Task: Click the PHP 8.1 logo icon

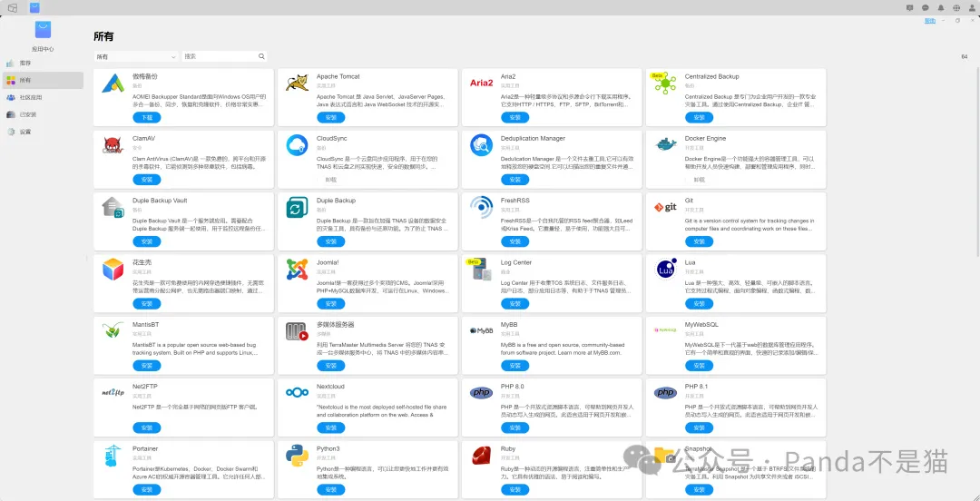Action: [x=666, y=393]
